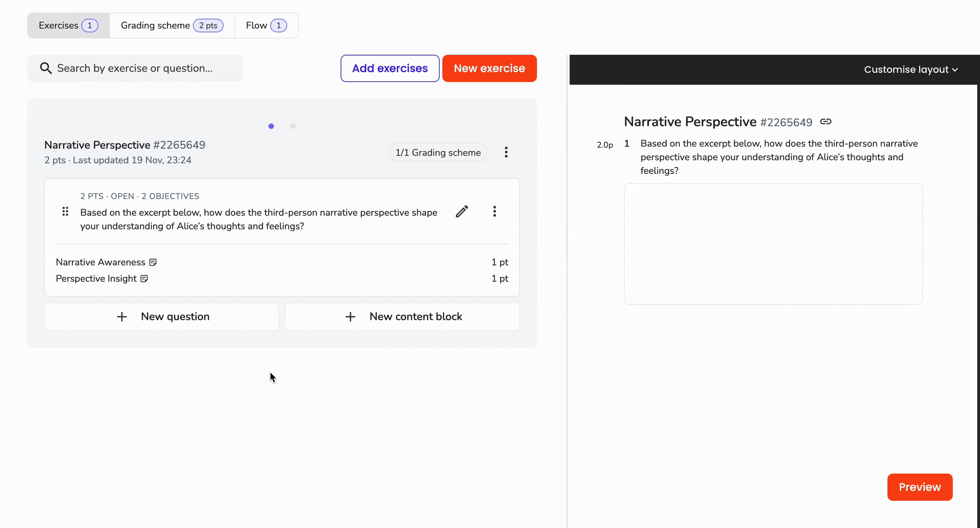
Task: Click the question text in the exercise card
Action: tap(259, 219)
